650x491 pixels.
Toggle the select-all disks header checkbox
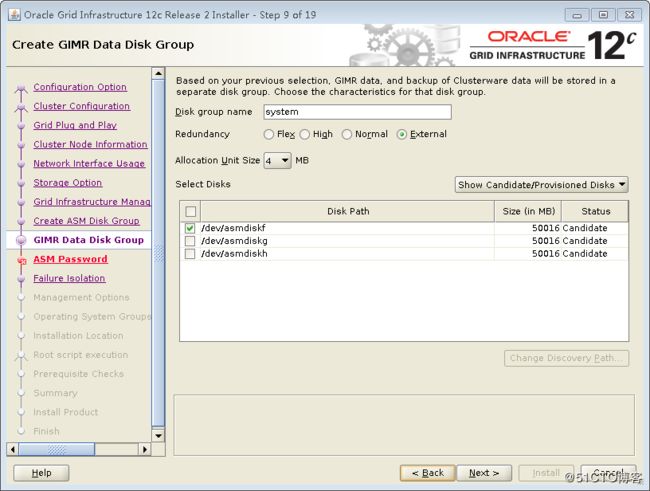pyautogui.click(x=191, y=211)
